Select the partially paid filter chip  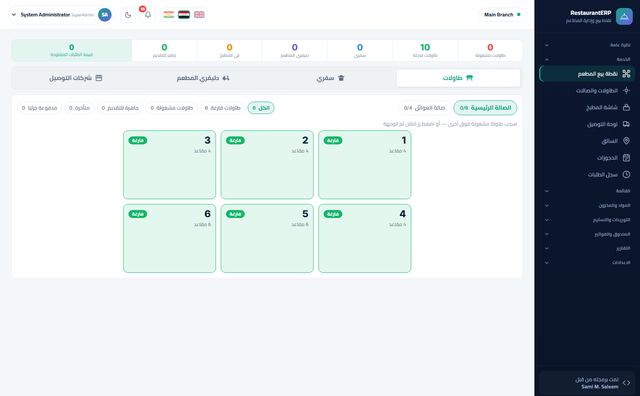coord(39,108)
